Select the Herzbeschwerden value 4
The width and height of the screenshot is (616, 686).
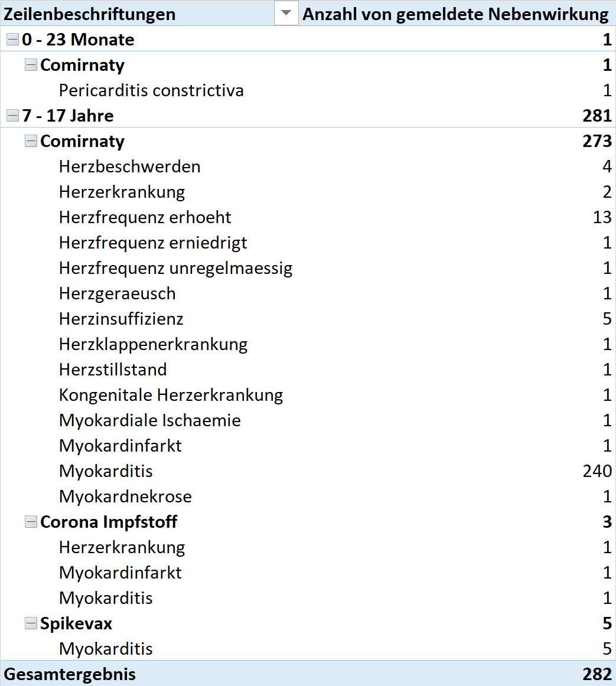(x=607, y=166)
